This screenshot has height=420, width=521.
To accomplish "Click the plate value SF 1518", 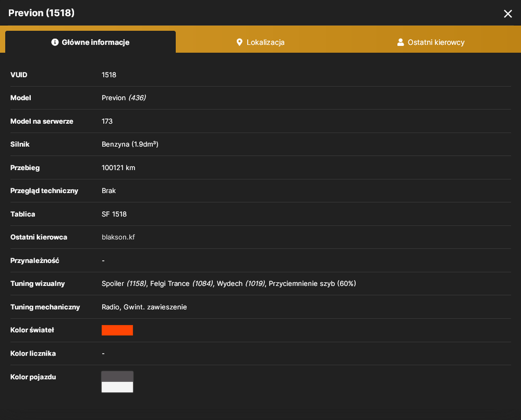I will [x=114, y=214].
